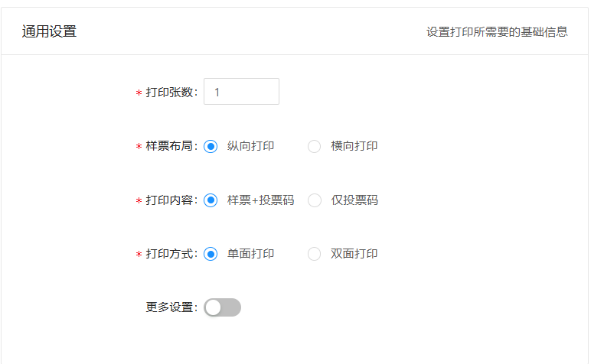
Task: Click the 打印内容 field label
Action: pyautogui.click(x=170, y=200)
